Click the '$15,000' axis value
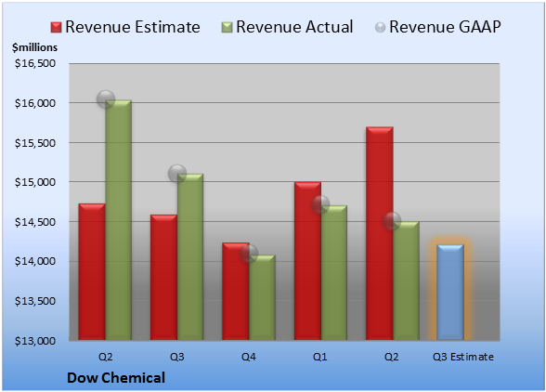Viewport: 546px width, 392px height. pyautogui.click(x=35, y=182)
